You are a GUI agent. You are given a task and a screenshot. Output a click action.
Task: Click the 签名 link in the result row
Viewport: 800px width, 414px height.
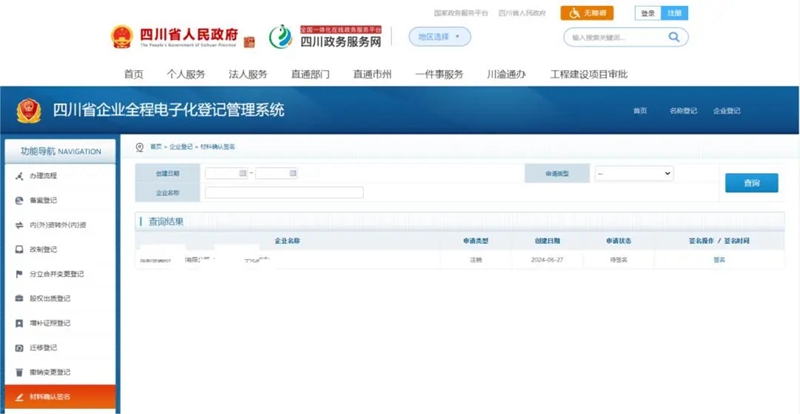(x=719, y=260)
